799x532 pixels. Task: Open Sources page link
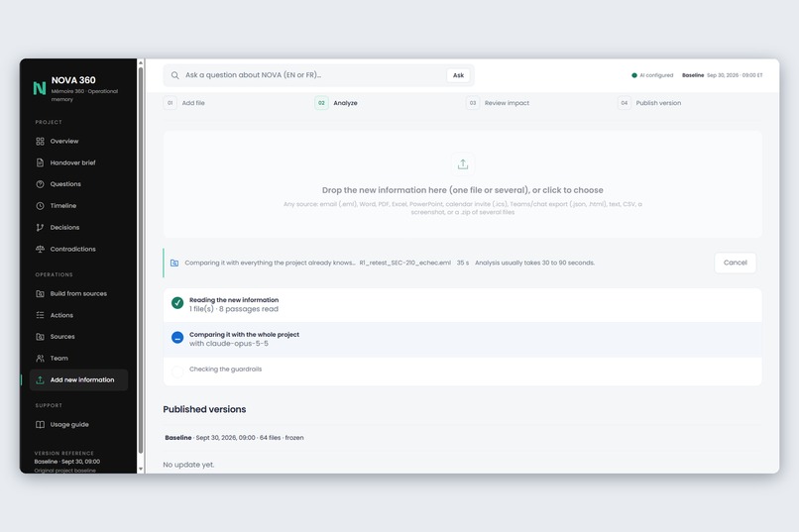pos(78,337)
